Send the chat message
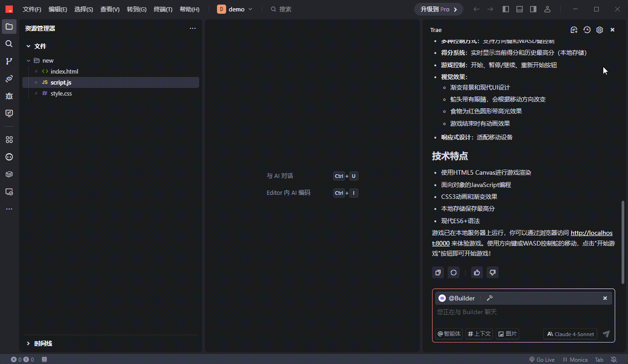Viewport: 628px width, 364px height. click(x=606, y=334)
